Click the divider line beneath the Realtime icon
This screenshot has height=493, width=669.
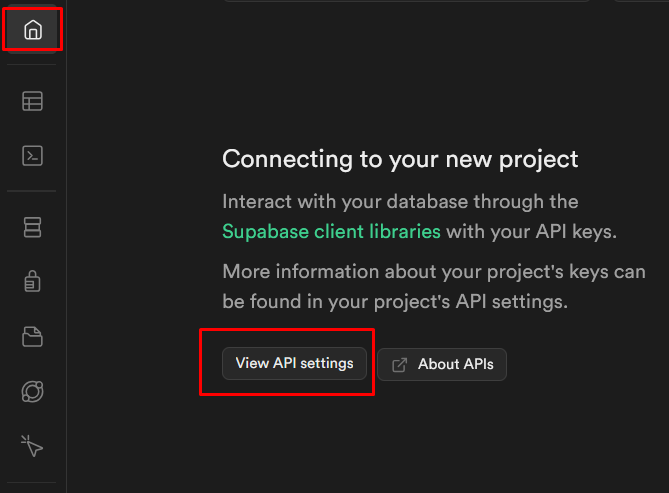[x=32, y=483]
